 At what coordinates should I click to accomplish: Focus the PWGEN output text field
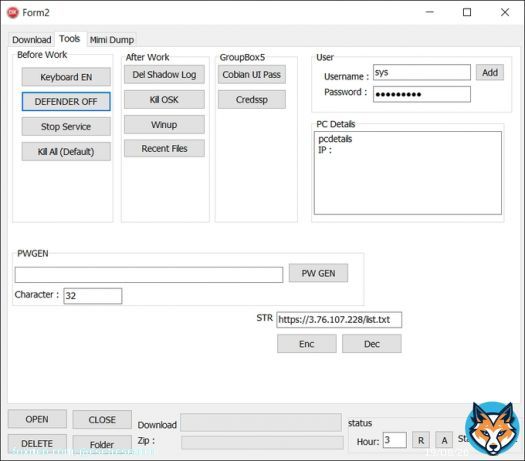149,275
